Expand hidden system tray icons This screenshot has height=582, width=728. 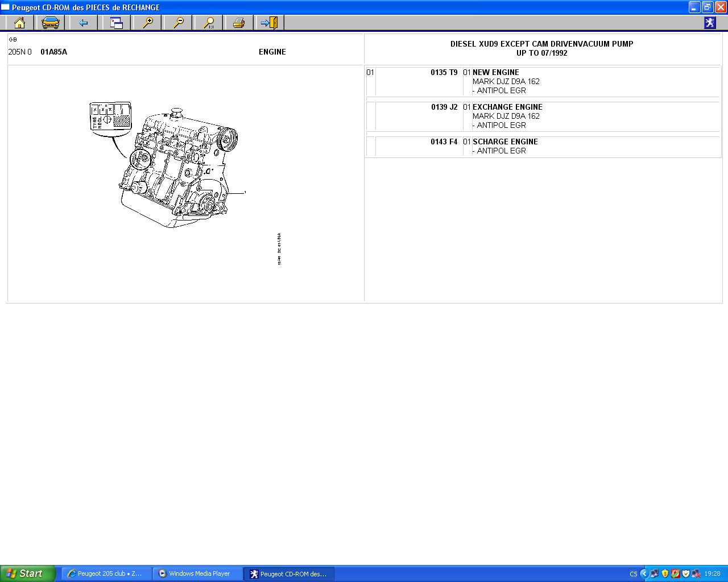644,573
